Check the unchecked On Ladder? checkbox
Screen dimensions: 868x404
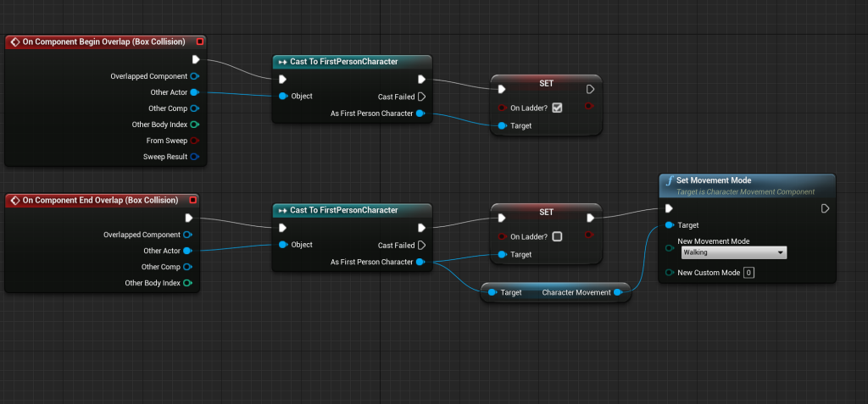click(x=557, y=237)
